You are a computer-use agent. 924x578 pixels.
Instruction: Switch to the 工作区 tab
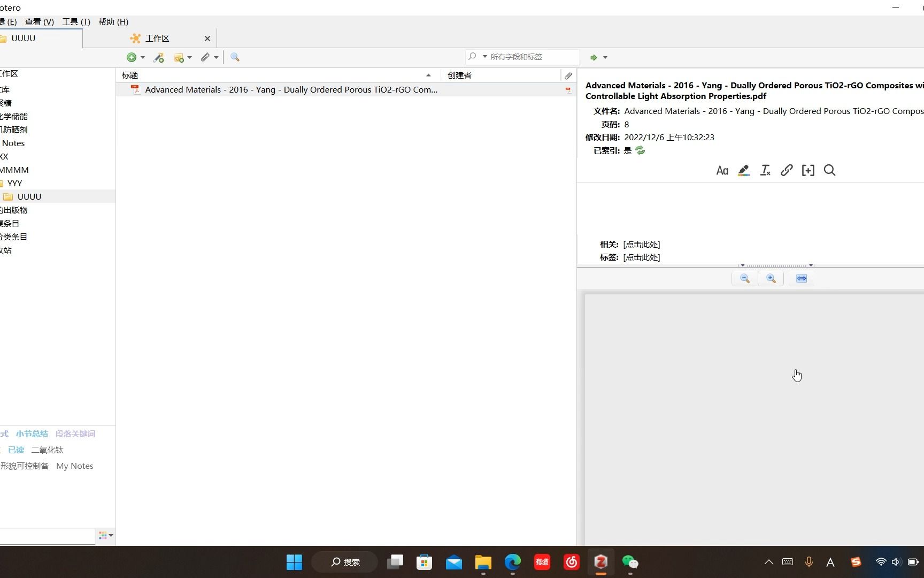click(157, 38)
